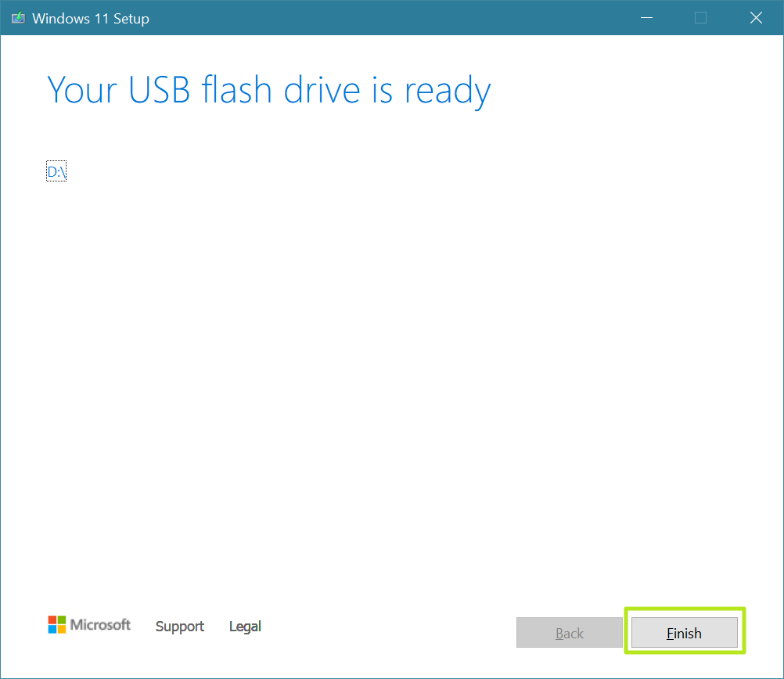This screenshot has height=679, width=784.
Task: Click the Microsoft branding icon bottom left
Action: (x=58, y=624)
